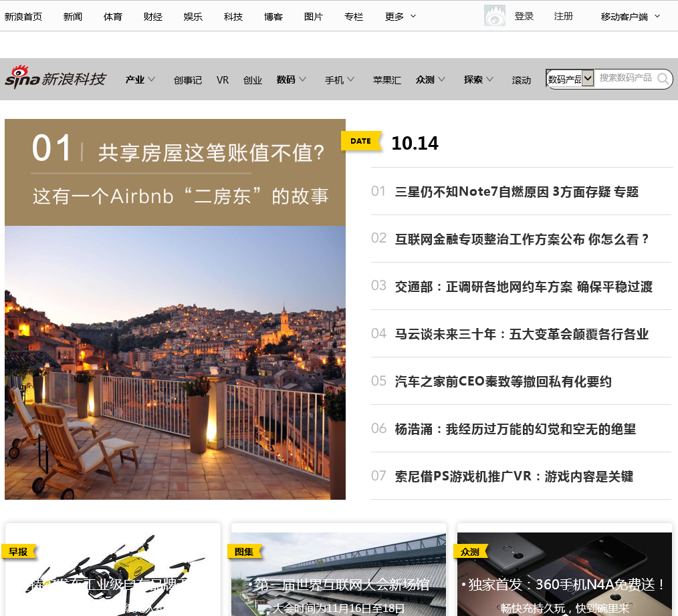Click the yellow DATE tag
678x616 pixels.
[361, 141]
